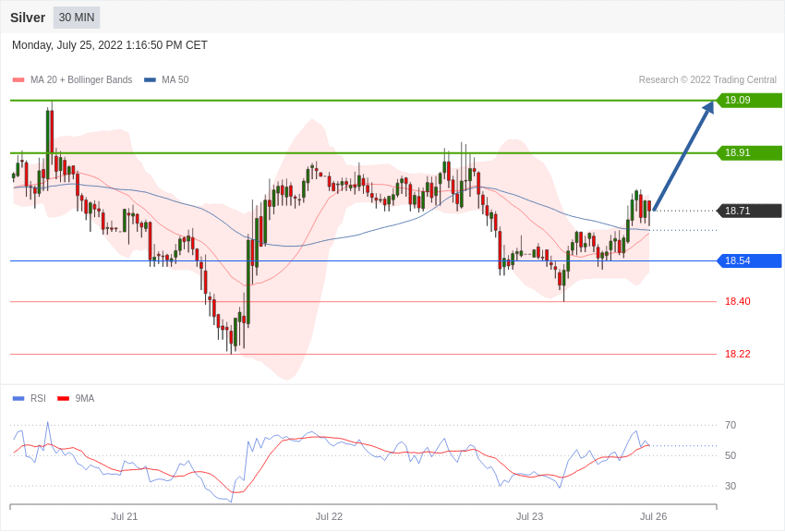Click the 18.71 current price label
The height and width of the screenshot is (532, 785).
click(749, 211)
